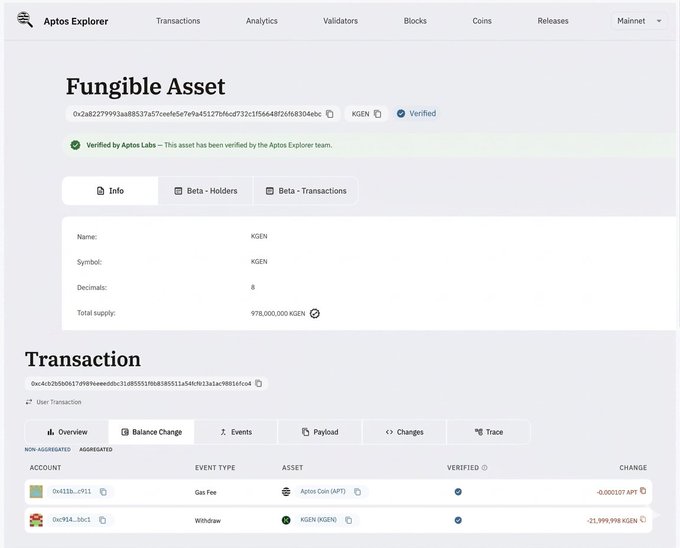Image resolution: width=680 pixels, height=548 pixels.
Task: Copy the fungible asset address
Action: (x=330, y=114)
